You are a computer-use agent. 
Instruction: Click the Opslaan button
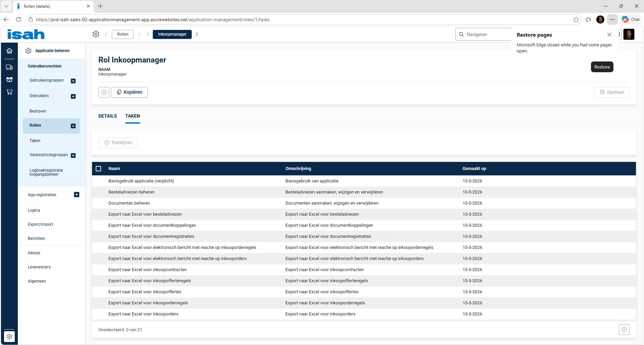point(612,92)
